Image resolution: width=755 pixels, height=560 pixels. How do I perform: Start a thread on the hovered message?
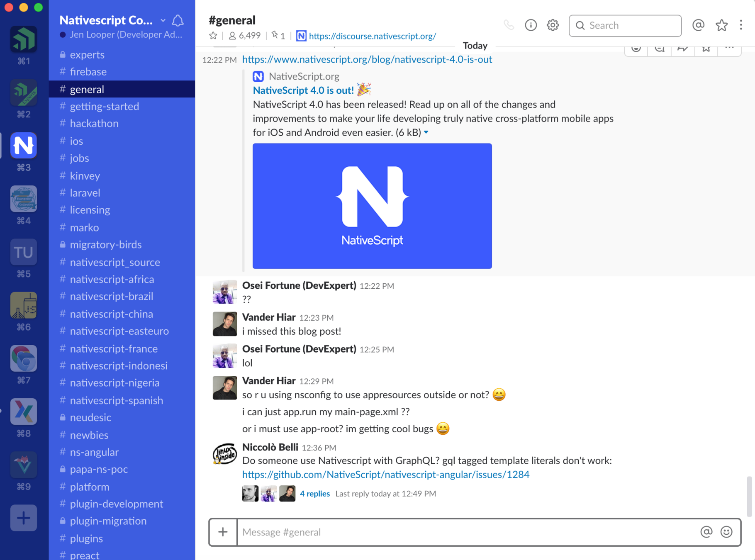point(660,49)
